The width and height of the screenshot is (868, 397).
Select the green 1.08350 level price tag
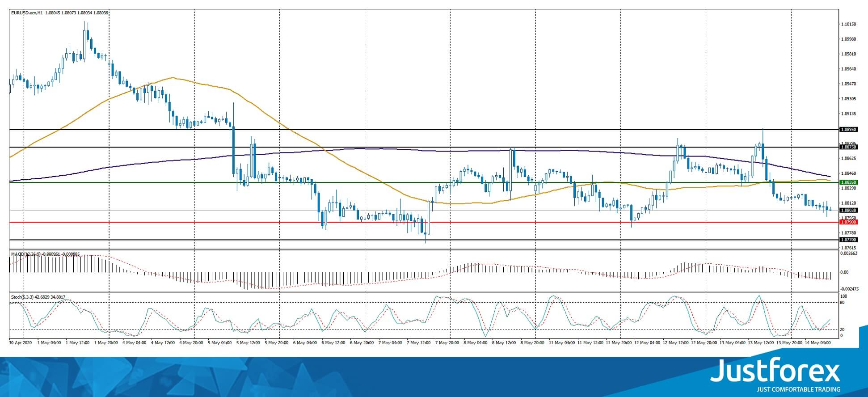(x=848, y=182)
